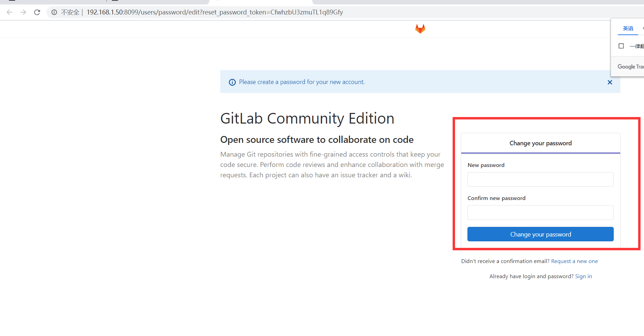Click the browser forward arrow
Screen dimensions: 644x336
tap(23, 12)
